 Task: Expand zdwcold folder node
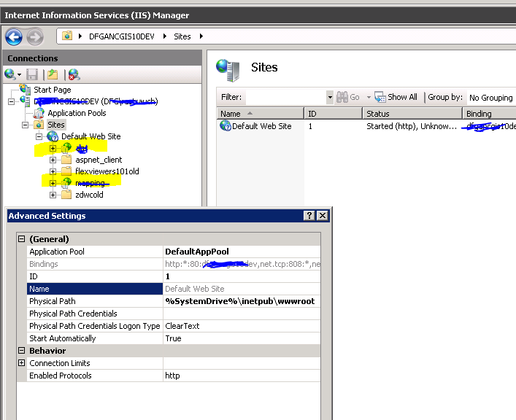pos(53,195)
